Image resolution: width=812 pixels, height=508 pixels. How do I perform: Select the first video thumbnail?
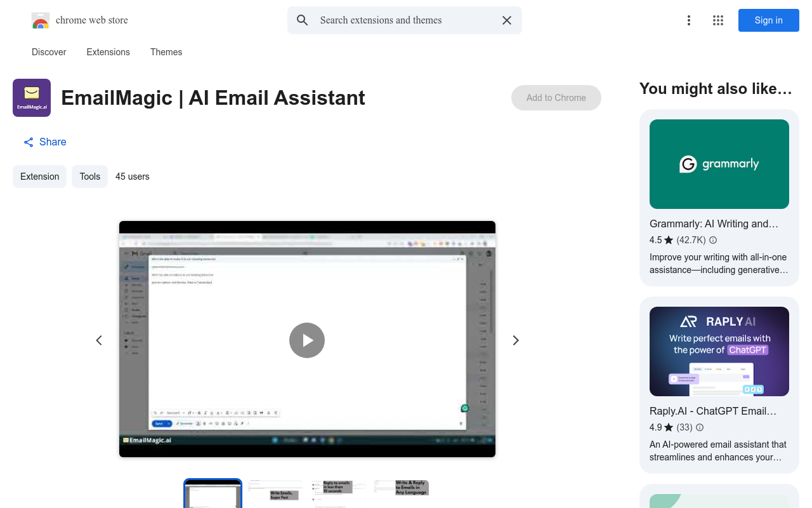(213, 494)
